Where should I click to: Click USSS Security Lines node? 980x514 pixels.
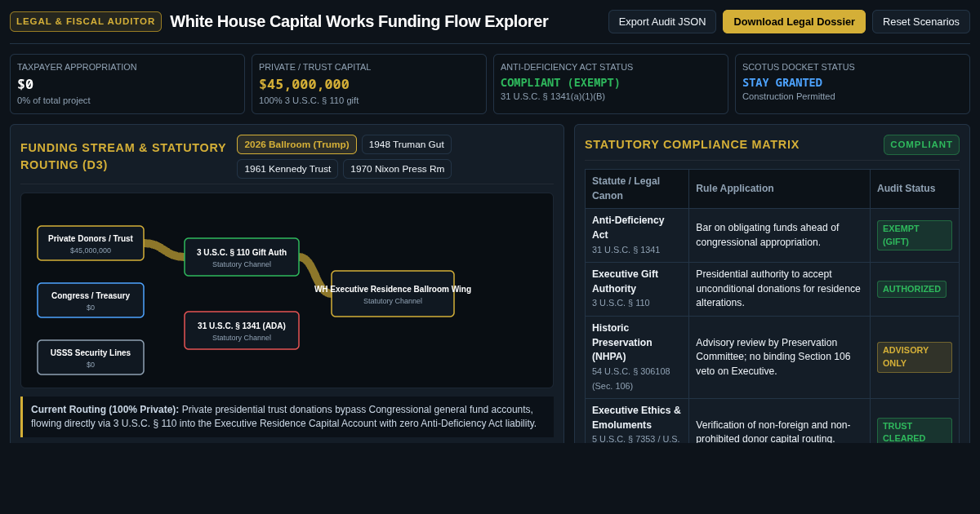[x=91, y=357]
